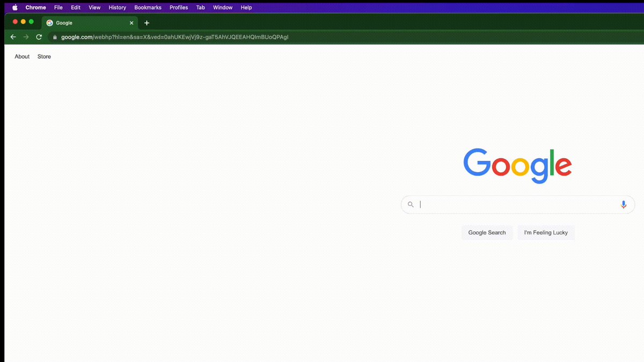
Task: Open the Store link
Action: (x=44, y=56)
